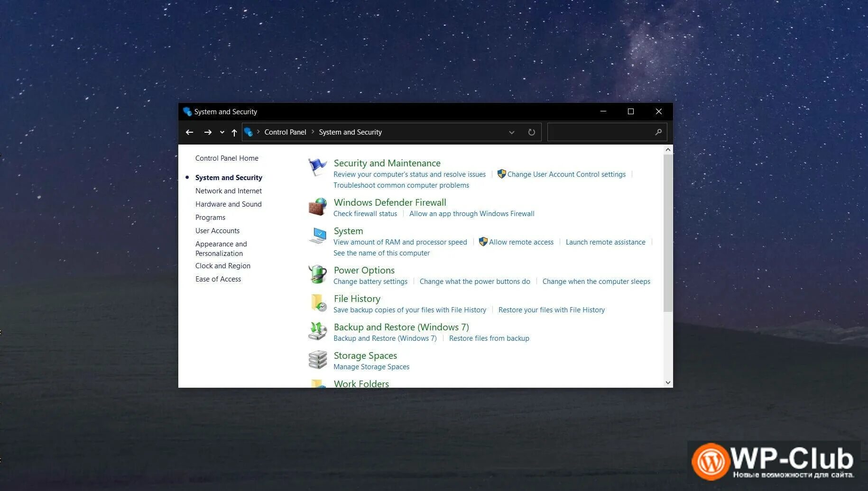Click Review your computer's status and resolve issues
868x491 pixels.
[x=409, y=174]
